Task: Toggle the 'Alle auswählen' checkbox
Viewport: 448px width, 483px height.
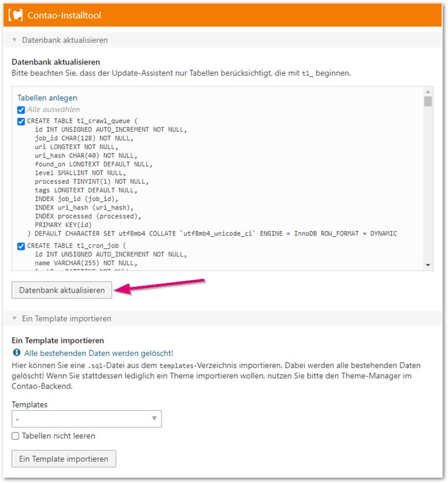Action: pos(21,110)
